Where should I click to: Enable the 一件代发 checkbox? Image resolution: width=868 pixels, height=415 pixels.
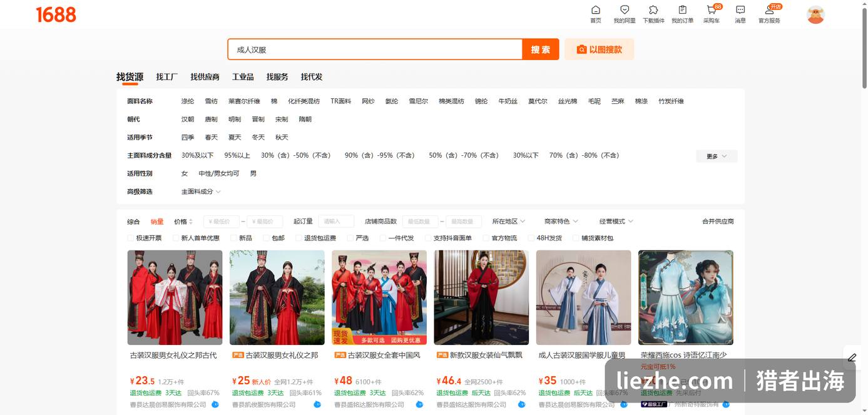[x=382, y=238]
